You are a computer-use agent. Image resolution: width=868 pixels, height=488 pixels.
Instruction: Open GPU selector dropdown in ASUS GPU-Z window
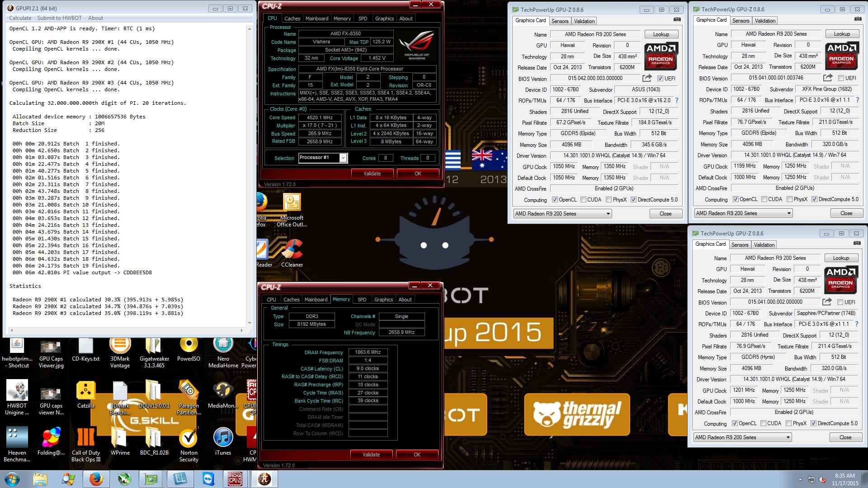pos(563,214)
